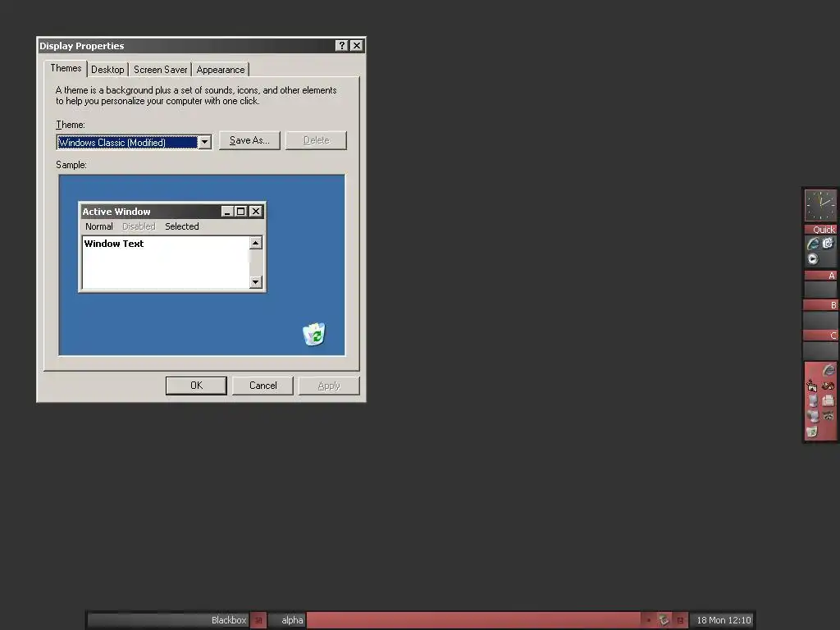Click the Internet Explorer icon in the red sidebar panel
Screen dimensions: 840x630
tap(829, 370)
